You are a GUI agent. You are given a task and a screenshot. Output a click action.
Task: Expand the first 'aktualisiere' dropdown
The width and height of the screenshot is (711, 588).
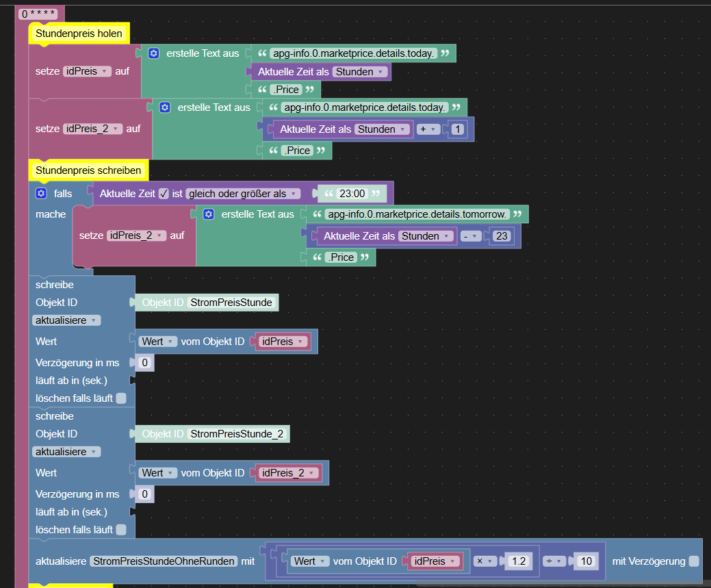[66, 320]
